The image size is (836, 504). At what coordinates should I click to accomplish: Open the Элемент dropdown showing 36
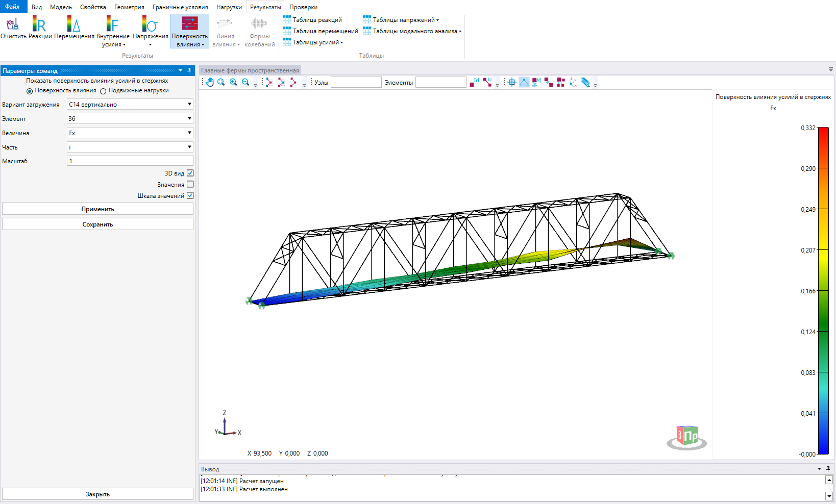tap(130, 118)
